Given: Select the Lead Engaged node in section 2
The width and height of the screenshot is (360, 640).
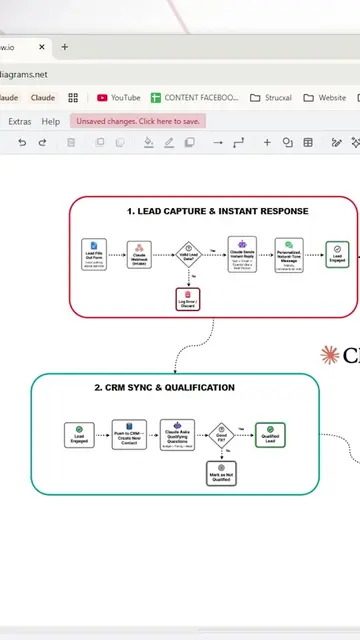Looking at the screenshot, I should (x=79, y=435).
